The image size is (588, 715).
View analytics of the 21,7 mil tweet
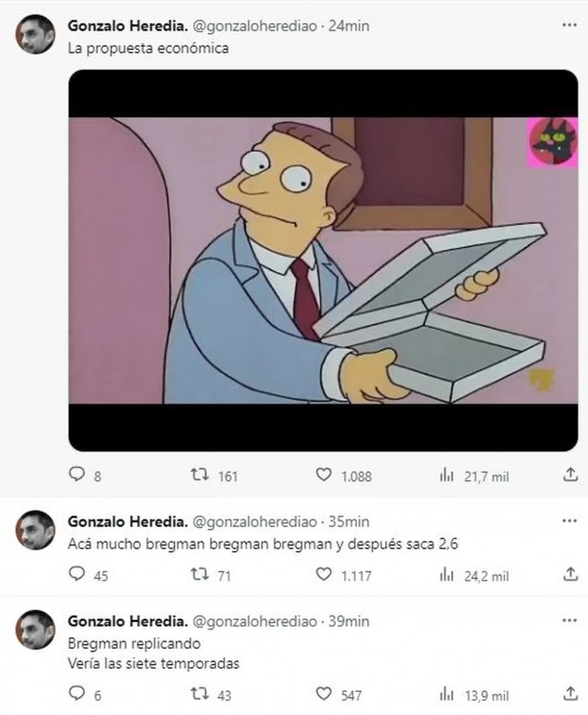coord(448,475)
